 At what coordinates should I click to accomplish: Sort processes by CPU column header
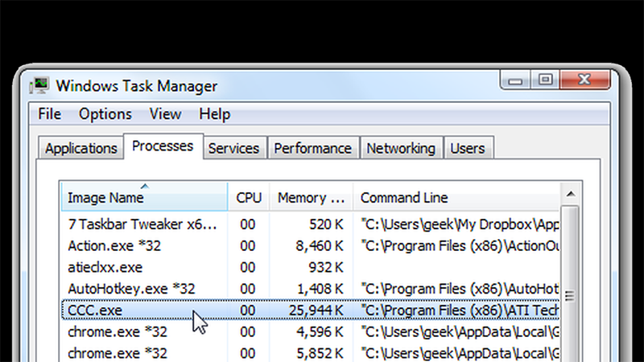(x=249, y=198)
